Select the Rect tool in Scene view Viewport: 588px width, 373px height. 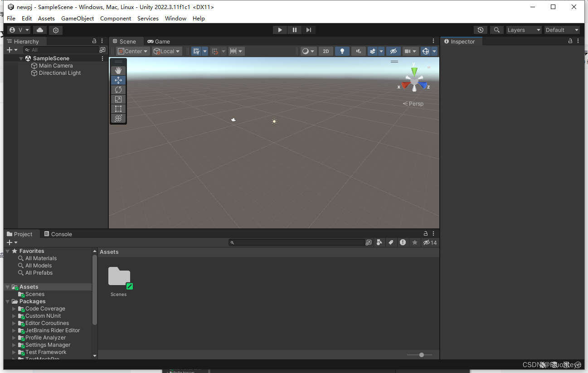118,108
